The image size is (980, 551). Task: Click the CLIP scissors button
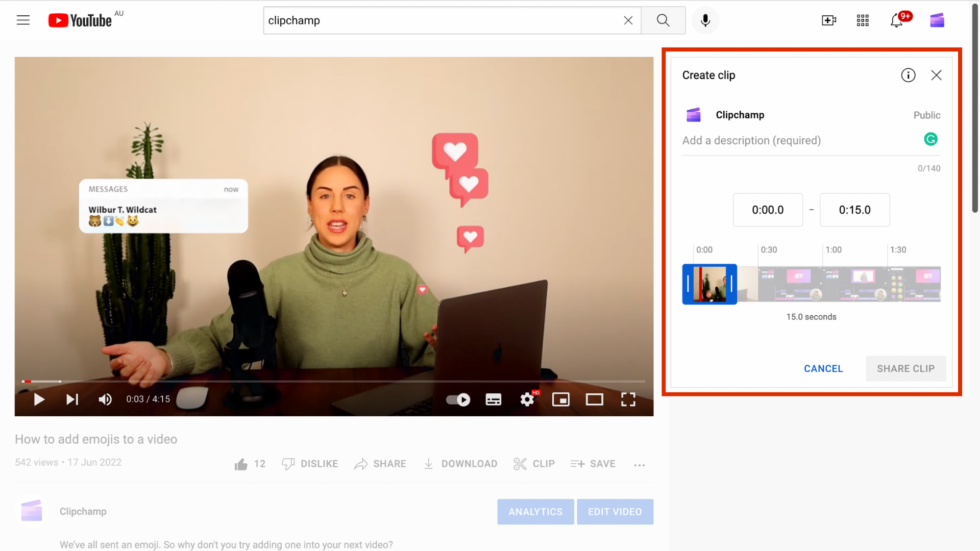click(534, 464)
